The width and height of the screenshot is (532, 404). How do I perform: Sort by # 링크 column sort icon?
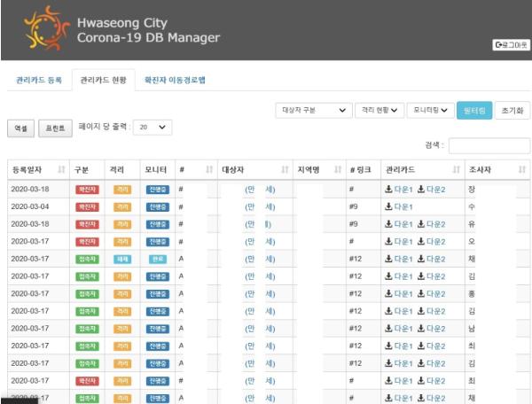[372, 168]
